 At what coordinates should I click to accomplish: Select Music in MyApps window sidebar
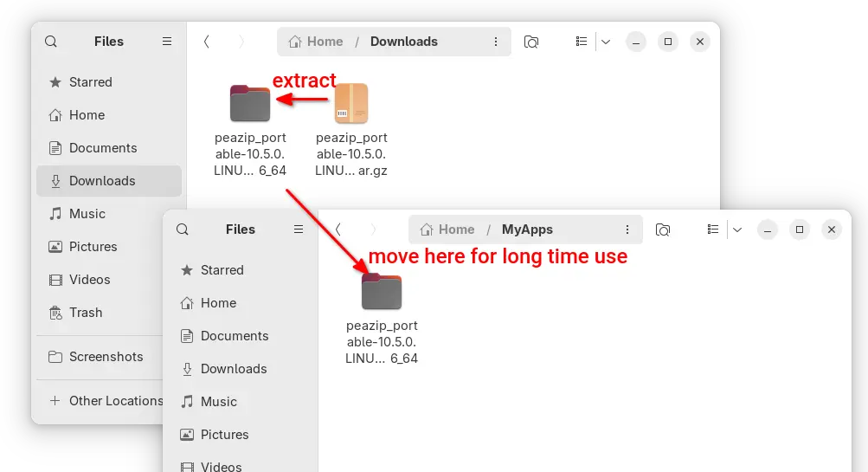pyautogui.click(x=241, y=402)
